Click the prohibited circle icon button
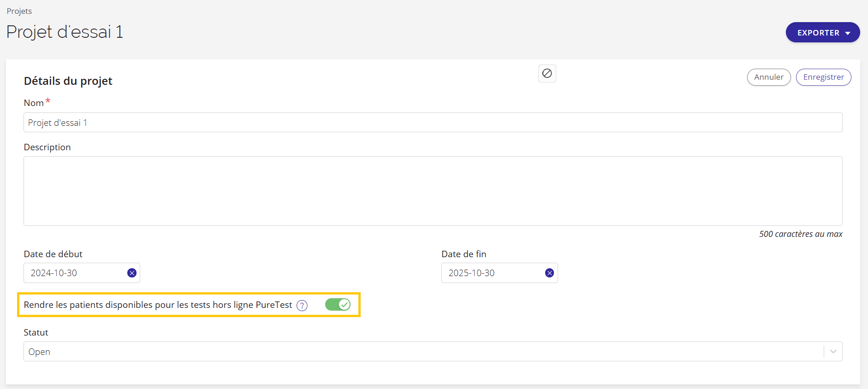Screen dimensions: 868x389 (547, 73)
